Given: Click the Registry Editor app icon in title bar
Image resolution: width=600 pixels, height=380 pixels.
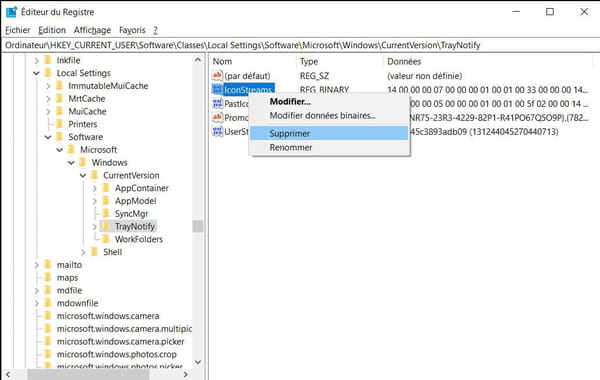Looking at the screenshot, I should tap(11, 12).
